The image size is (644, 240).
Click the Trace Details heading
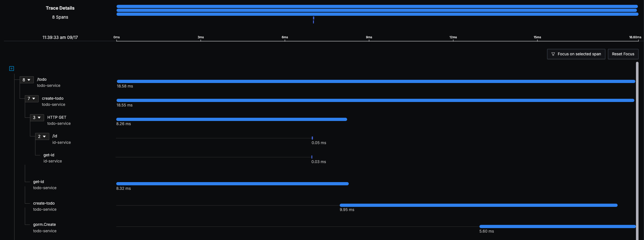(60, 8)
